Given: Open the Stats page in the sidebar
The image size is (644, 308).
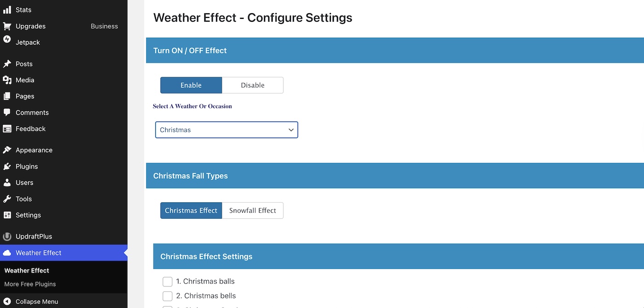Looking at the screenshot, I should coord(24,9).
